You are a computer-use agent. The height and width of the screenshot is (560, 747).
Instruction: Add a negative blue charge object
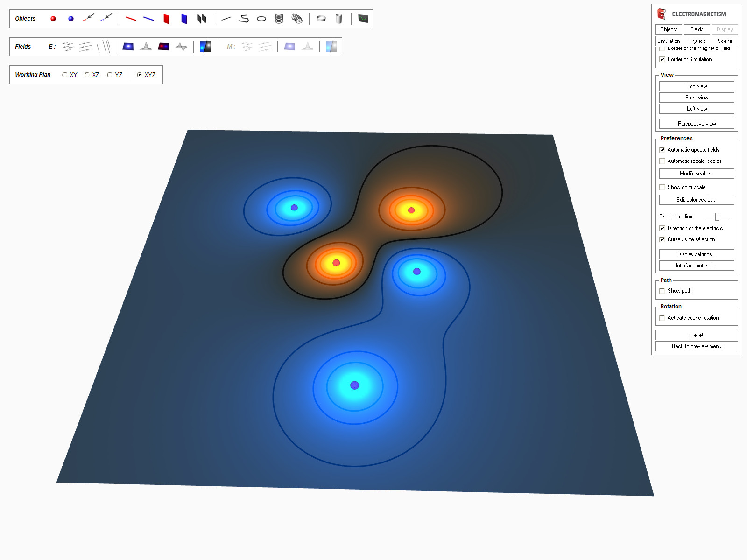(70, 19)
